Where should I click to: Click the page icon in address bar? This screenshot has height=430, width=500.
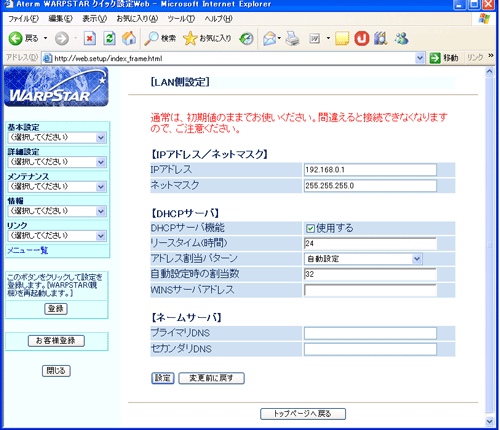click(x=48, y=58)
